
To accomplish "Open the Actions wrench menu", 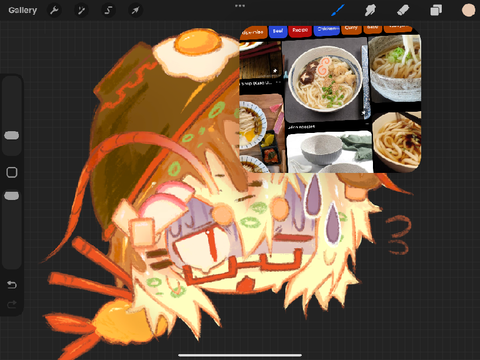I will [54, 10].
